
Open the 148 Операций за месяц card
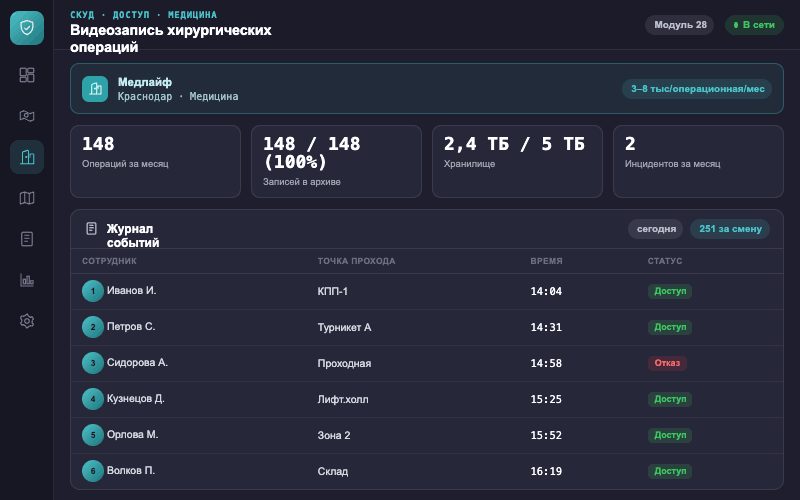(155, 161)
